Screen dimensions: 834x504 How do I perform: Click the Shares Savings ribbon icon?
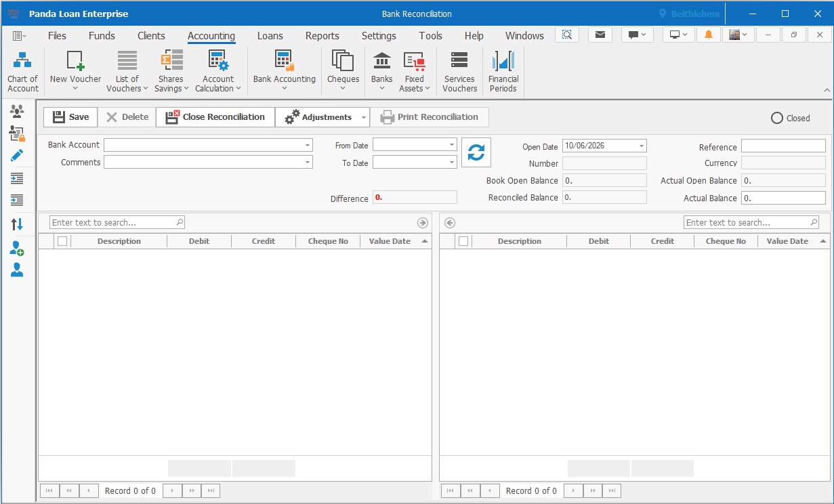171,72
